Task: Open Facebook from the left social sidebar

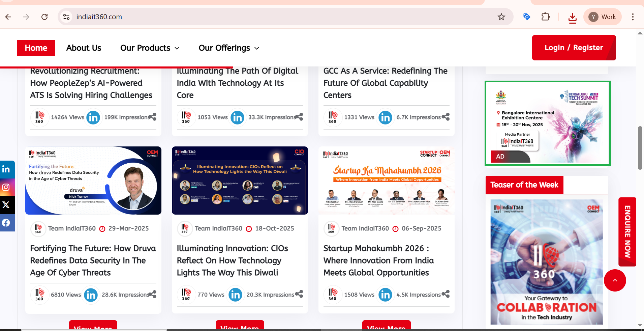Action: 6,223
